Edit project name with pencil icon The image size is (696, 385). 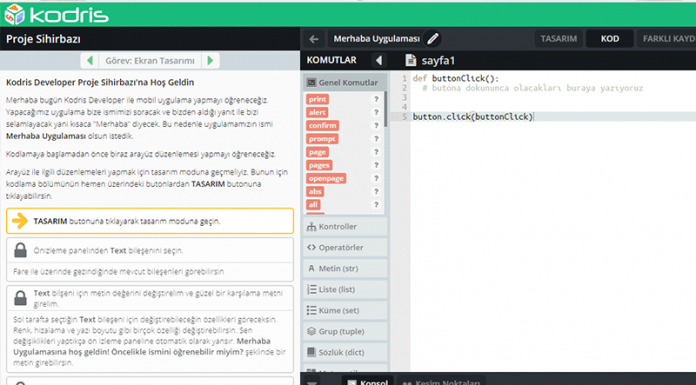pyautogui.click(x=433, y=39)
